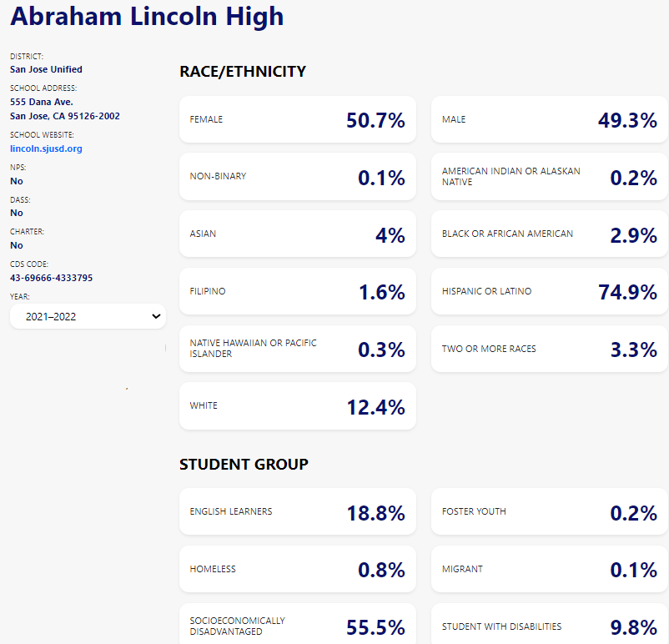Click the Hispanic or Latino card
The image size is (669, 644).
(549, 292)
